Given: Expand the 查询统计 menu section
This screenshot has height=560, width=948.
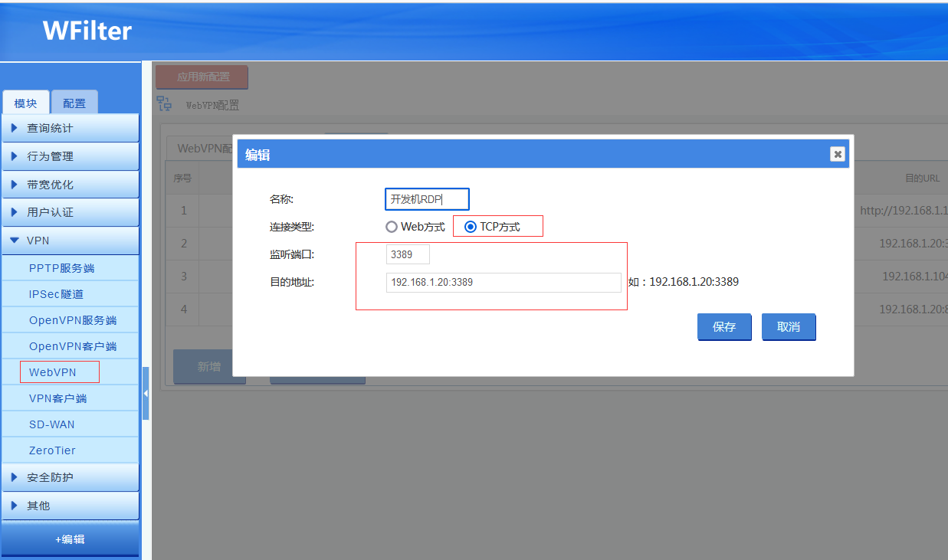Looking at the screenshot, I should point(70,128).
